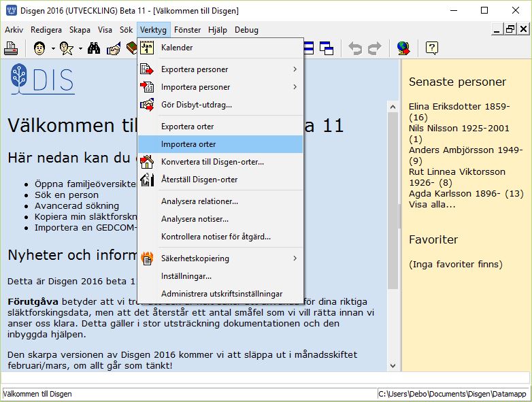Click the Återställ Disgen-orter icon
This screenshot has height=402, width=532.
[x=147, y=180]
